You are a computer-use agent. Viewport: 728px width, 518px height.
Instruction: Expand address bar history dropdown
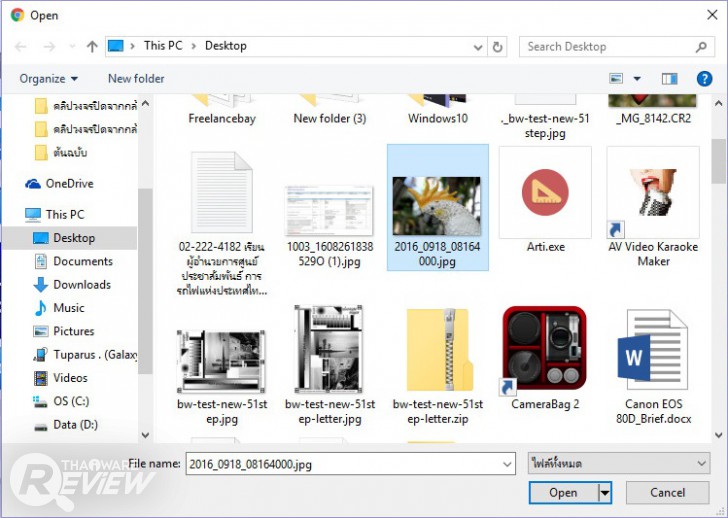coord(478,47)
